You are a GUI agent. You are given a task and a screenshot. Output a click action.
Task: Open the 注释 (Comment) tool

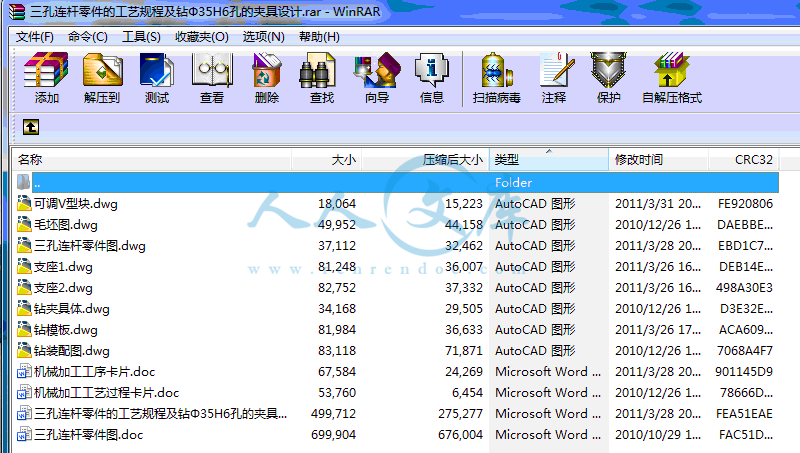556,70
